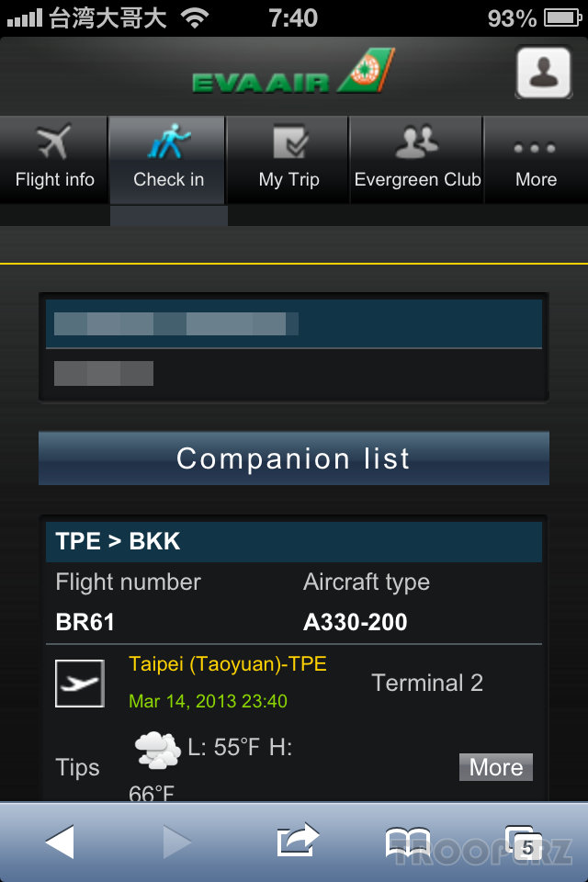The height and width of the screenshot is (882, 588).
Task: Open the Safari share icon
Action: [x=298, y=841]
